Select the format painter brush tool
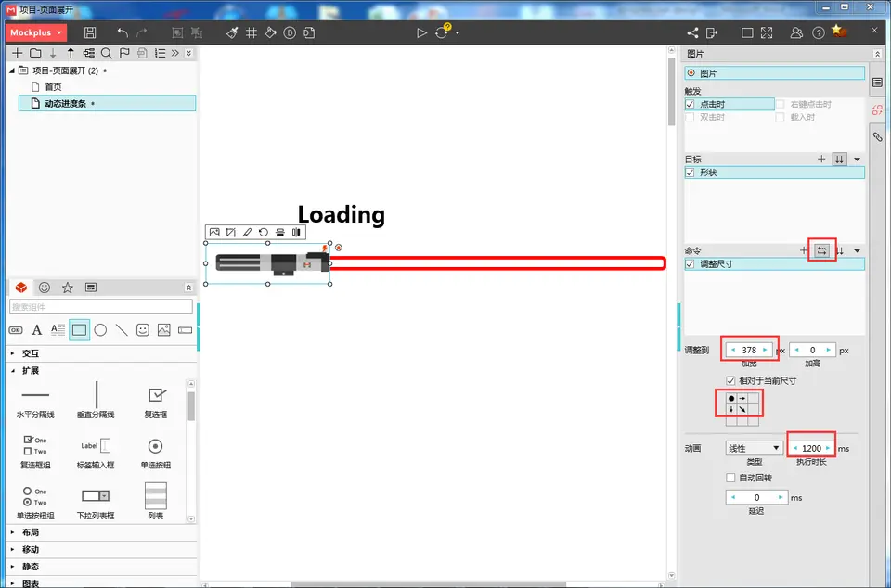 click(232, 32)
